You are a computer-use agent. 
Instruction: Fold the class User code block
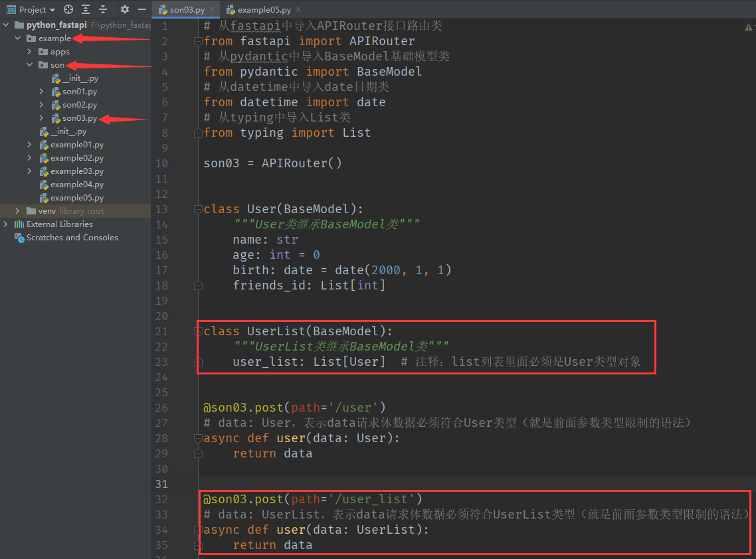(x=197, y=209)
